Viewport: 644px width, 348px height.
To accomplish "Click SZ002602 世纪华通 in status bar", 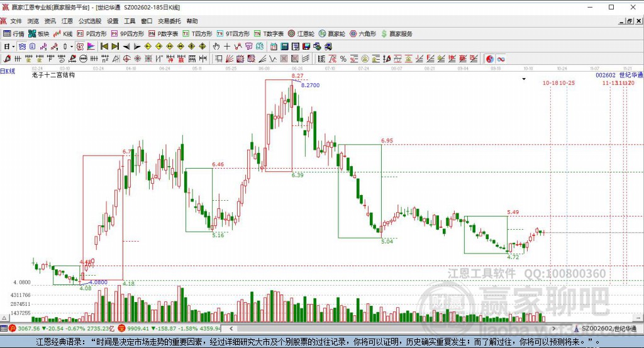I will 609,328.
